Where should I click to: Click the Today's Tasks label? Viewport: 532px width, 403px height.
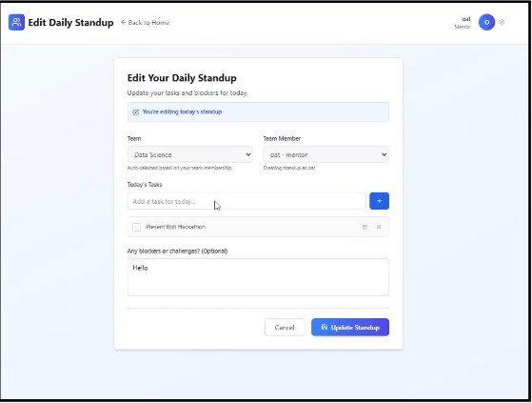point(145,185)
